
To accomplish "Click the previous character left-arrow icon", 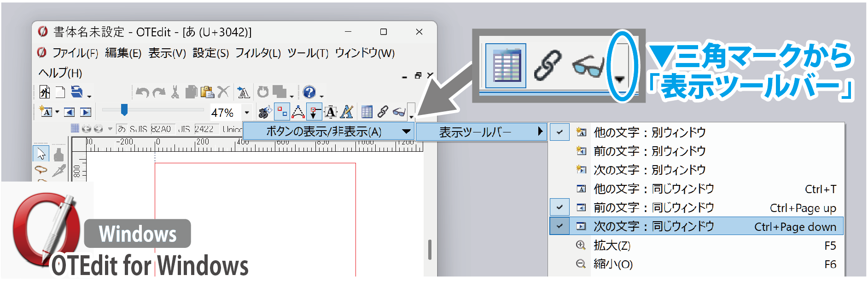I will (x=70, y=112).
